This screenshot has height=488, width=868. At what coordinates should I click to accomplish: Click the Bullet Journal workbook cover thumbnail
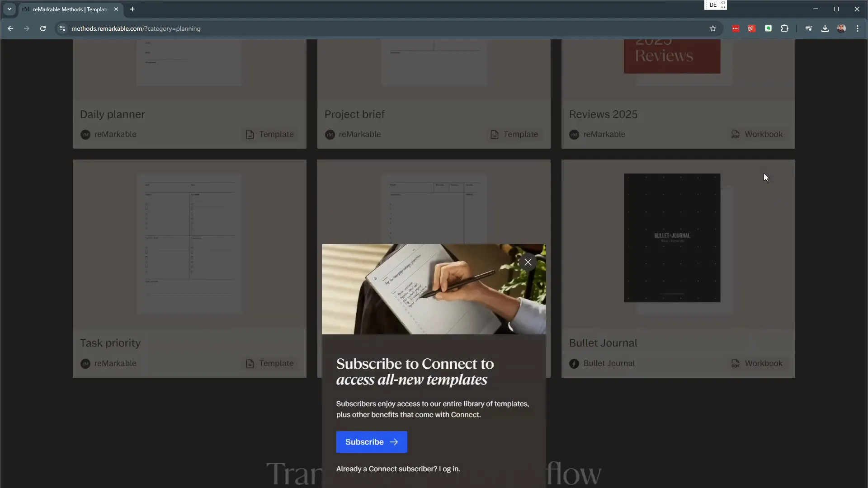[672, 238]
